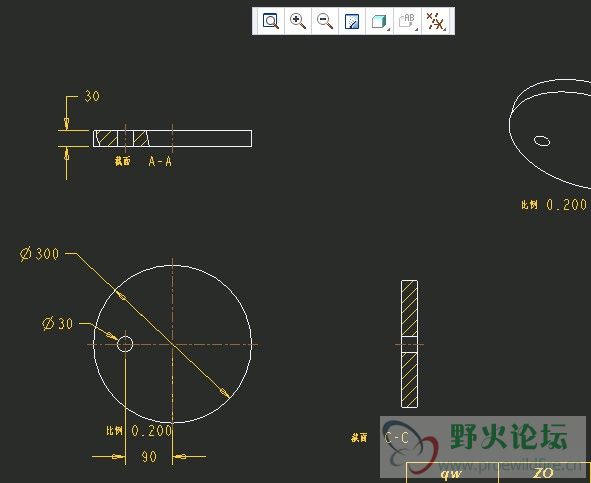Screen dimensions: 591x483
Task: Click the A-A section label
Action: tap(160, 161)
